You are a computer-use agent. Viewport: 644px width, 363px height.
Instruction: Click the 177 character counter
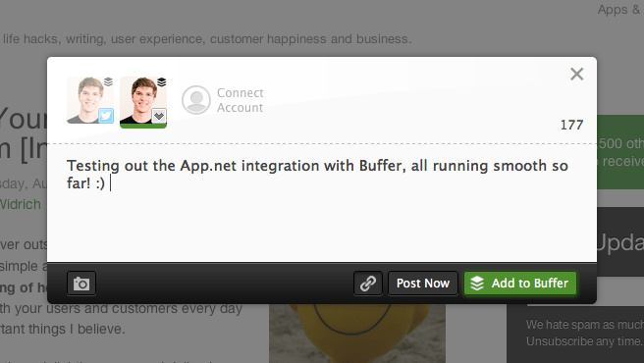[x=571, y=125]
